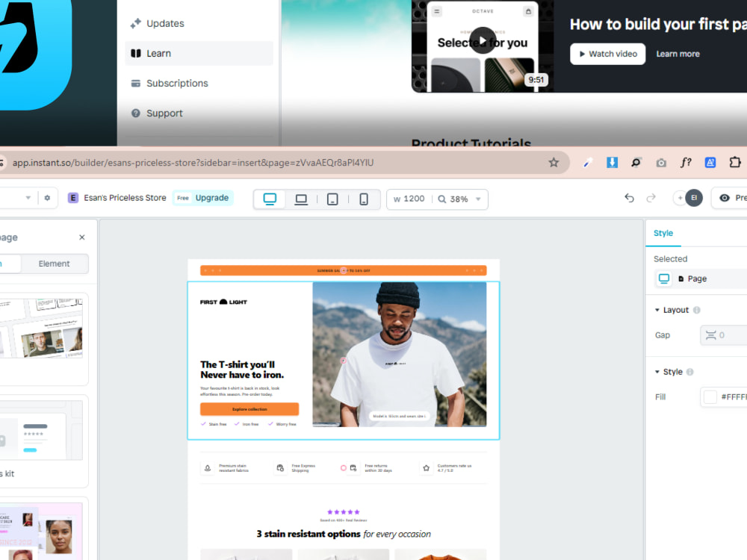Switch to the mobile breakpoint view
The height and width of the screenshot is (560, 747).
[364, 199]
